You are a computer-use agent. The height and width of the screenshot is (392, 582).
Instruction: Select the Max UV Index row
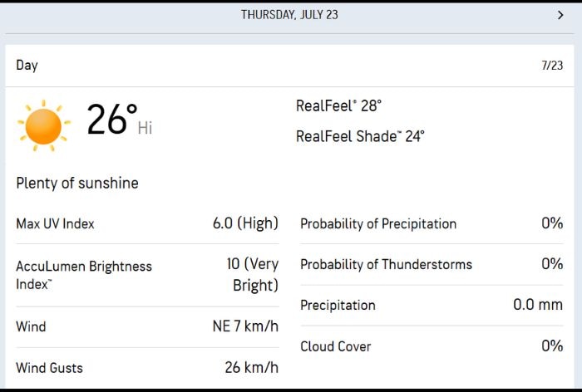(x=147, y=223)
